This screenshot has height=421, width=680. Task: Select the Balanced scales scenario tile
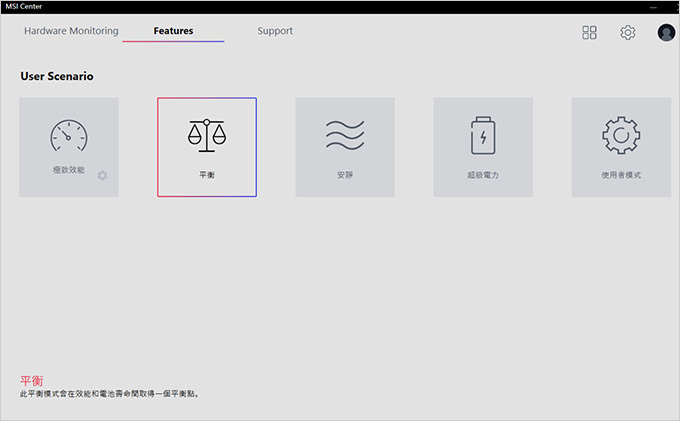click(207, 147)
